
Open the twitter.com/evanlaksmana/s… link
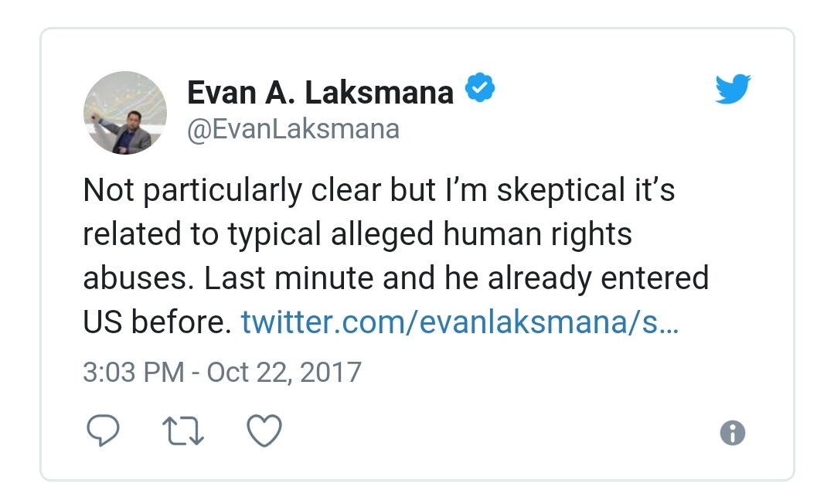tap(460, 322)
